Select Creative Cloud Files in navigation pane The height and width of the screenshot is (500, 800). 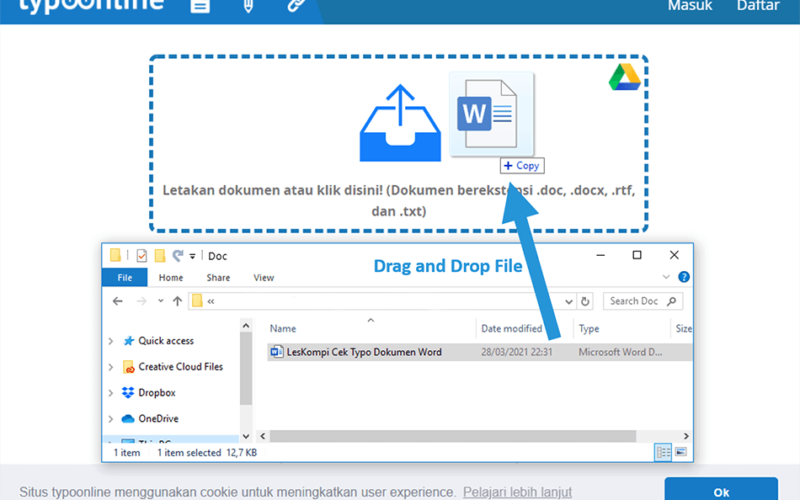coord(173,367)
